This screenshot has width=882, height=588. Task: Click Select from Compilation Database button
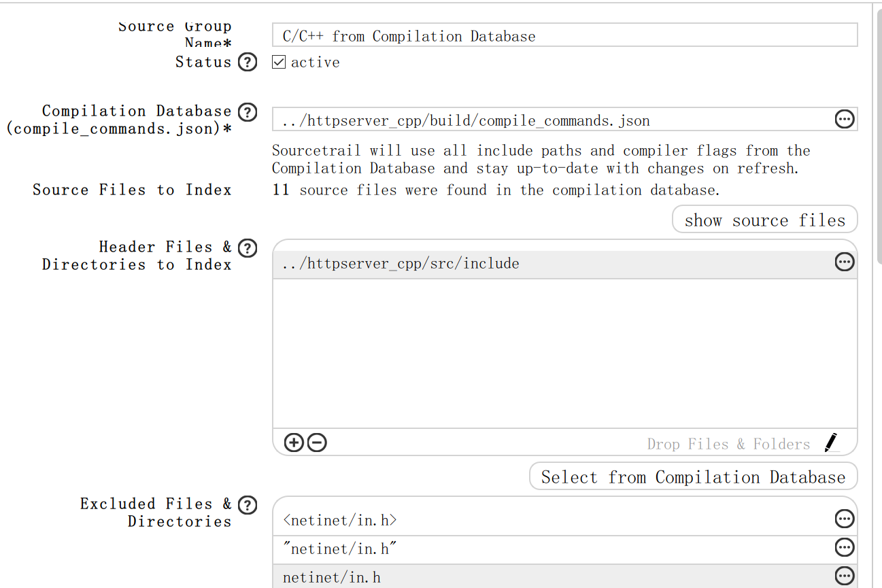click(x=693, y=477)
